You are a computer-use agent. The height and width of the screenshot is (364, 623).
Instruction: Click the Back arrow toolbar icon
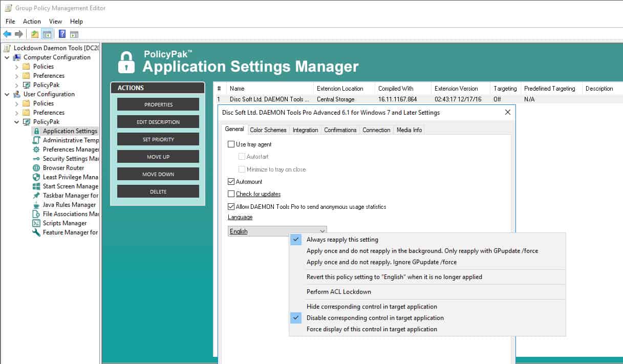point(7,34)
